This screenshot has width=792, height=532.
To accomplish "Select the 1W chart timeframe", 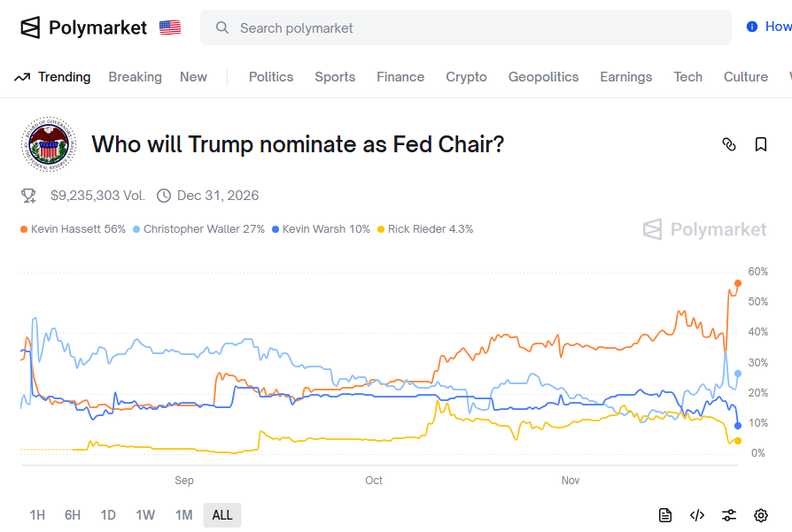I will (145, 514).
